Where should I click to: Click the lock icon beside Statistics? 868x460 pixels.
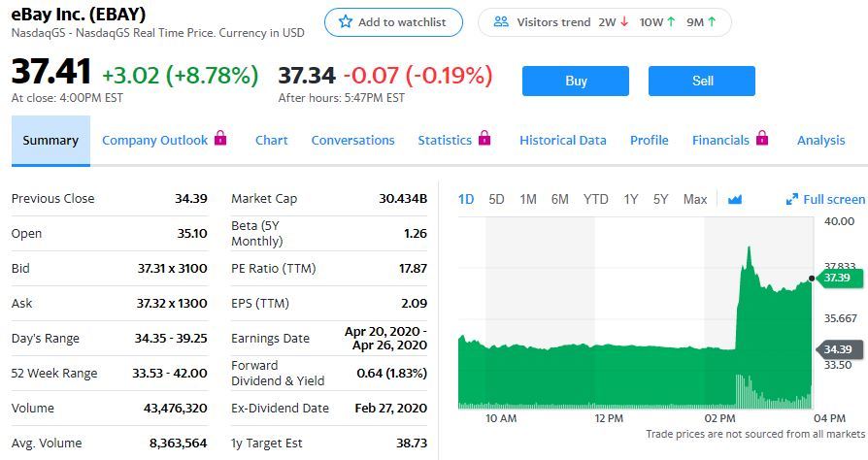pos(484,137)
